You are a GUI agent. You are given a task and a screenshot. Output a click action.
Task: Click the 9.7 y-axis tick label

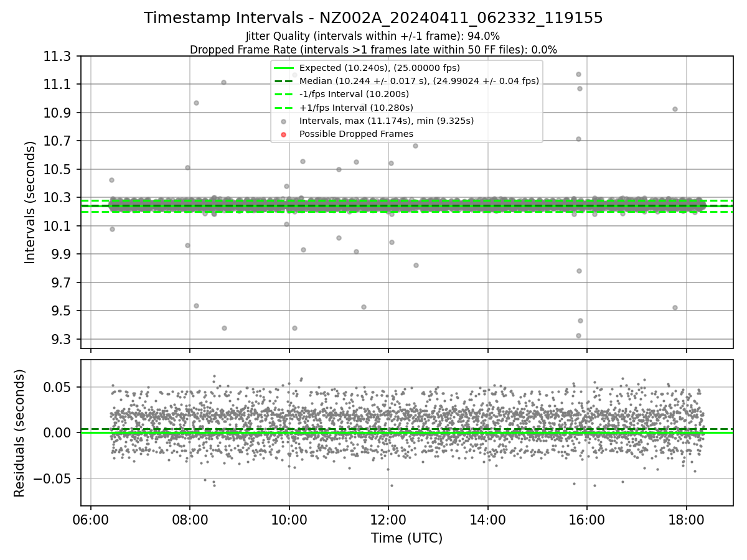62,283
